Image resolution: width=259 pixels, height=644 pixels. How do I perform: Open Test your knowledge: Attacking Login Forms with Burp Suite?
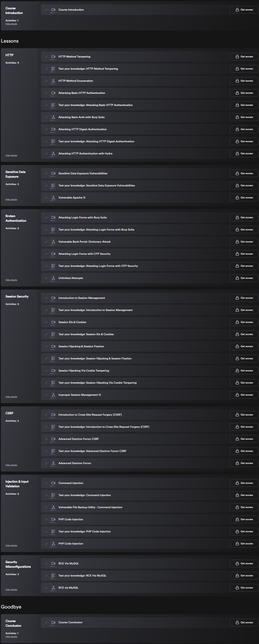pos(96,230)
